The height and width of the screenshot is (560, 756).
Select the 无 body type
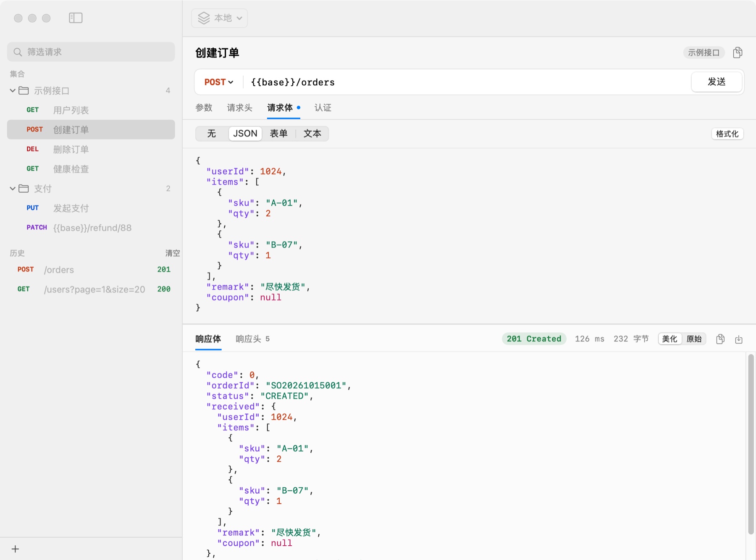click(212, 134)
